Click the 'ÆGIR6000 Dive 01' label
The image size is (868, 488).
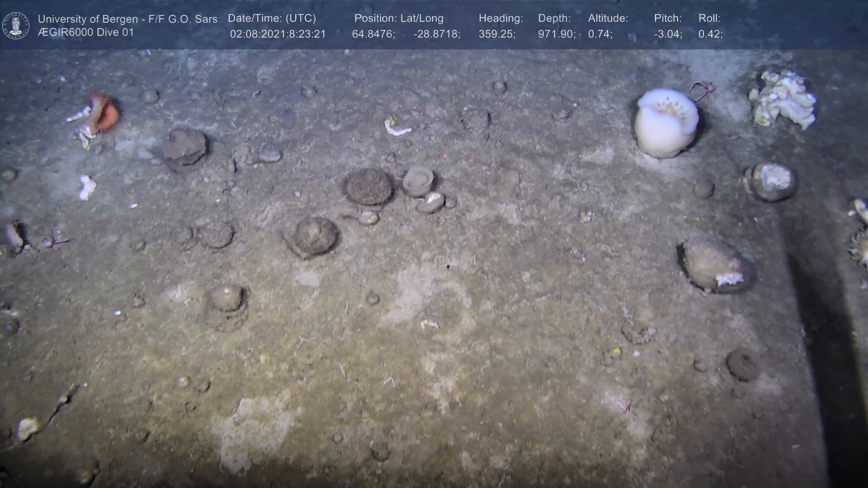click(86, 33)
